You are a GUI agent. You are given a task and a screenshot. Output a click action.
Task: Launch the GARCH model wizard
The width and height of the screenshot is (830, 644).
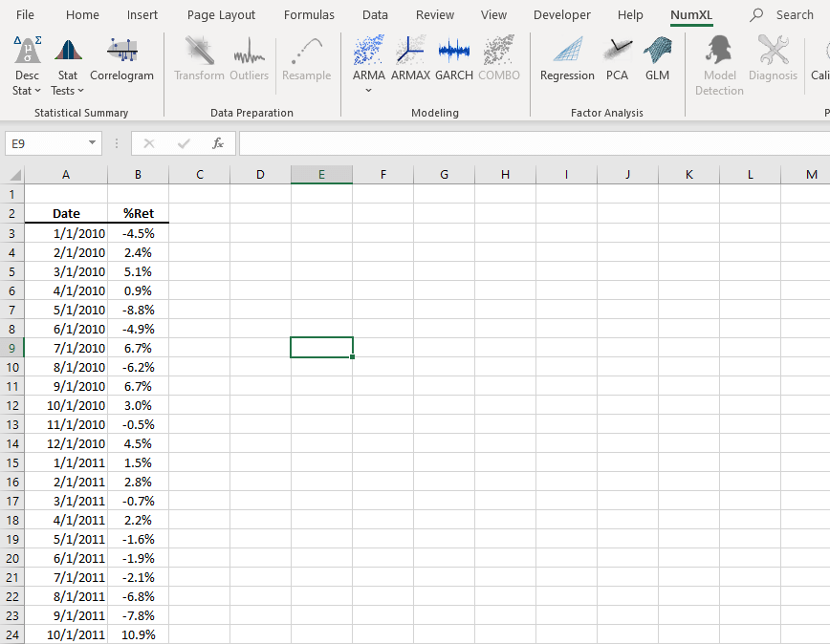(x=454, y=59)
